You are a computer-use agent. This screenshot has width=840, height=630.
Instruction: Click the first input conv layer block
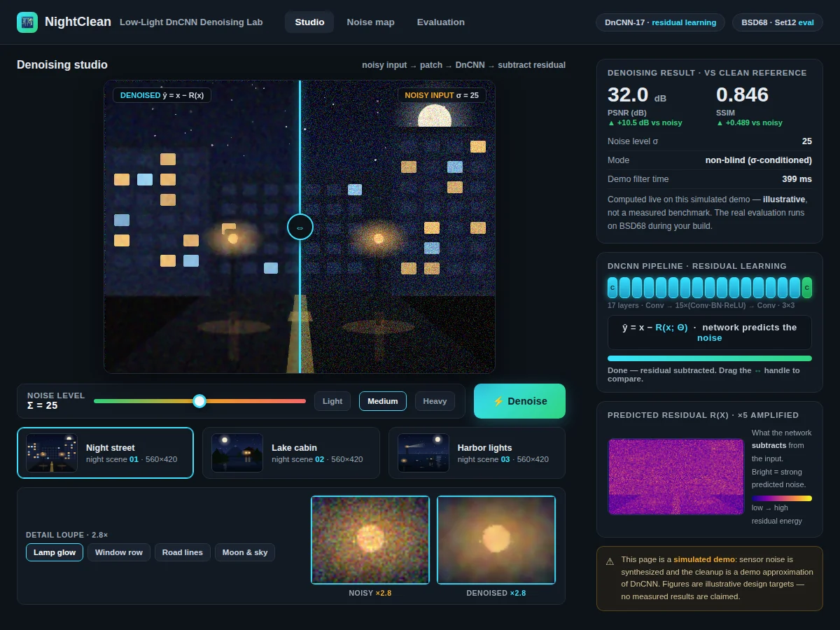click(612, 288)
